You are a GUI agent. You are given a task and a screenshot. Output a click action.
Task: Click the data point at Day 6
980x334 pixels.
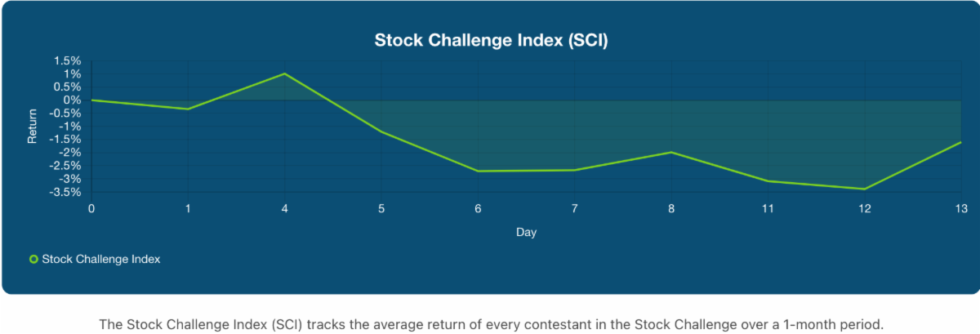tap(478, 171)
